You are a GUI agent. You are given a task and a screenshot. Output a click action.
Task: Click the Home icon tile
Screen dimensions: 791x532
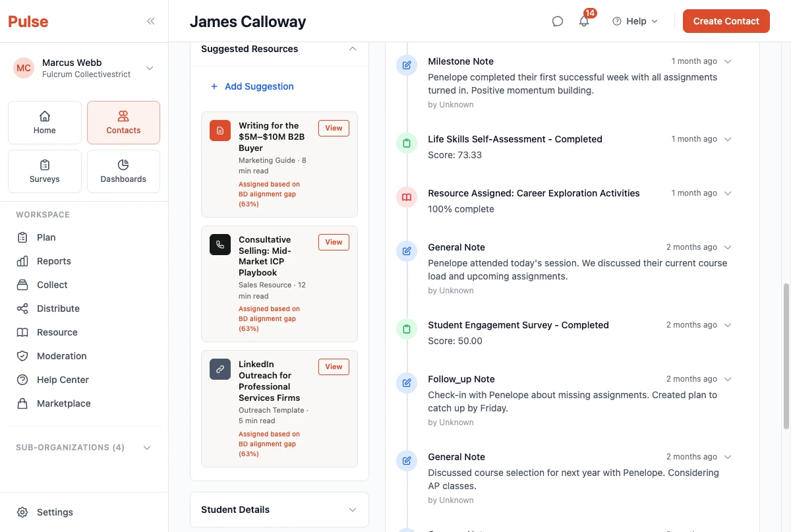tap(45, 123)
